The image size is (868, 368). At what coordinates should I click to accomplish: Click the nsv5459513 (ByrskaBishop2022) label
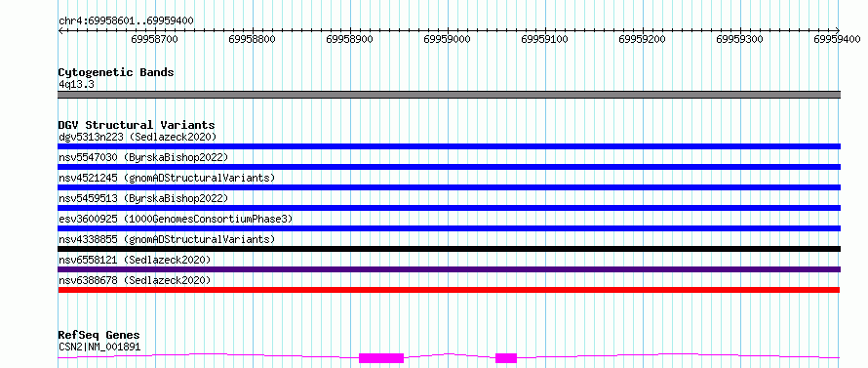(x=143, y=198)
